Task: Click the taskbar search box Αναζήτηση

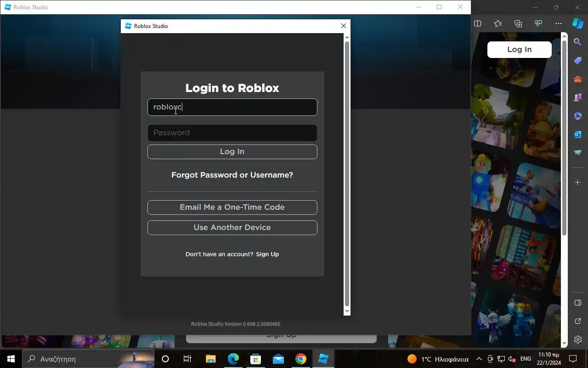Action: coord(88,359)
